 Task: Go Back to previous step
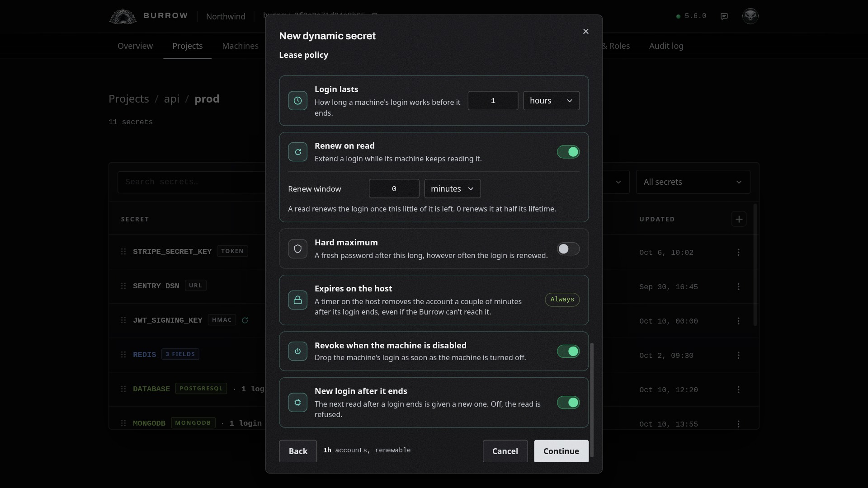[298, 451]
